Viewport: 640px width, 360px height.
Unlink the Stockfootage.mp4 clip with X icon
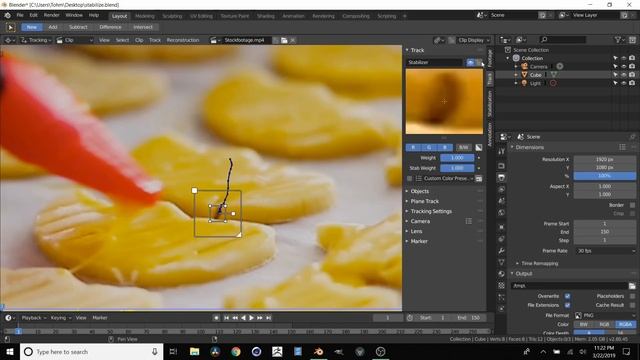pyautogui.click(x=293, y=40)
